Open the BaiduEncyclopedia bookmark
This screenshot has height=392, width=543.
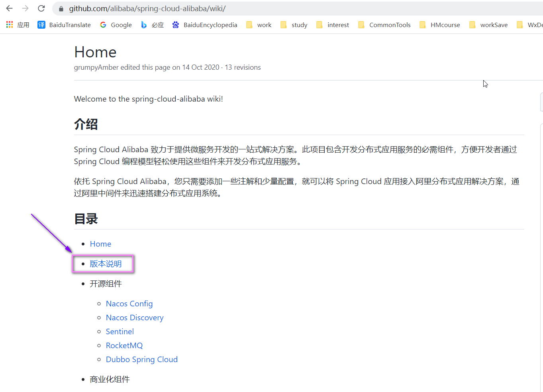coord(204,25)
